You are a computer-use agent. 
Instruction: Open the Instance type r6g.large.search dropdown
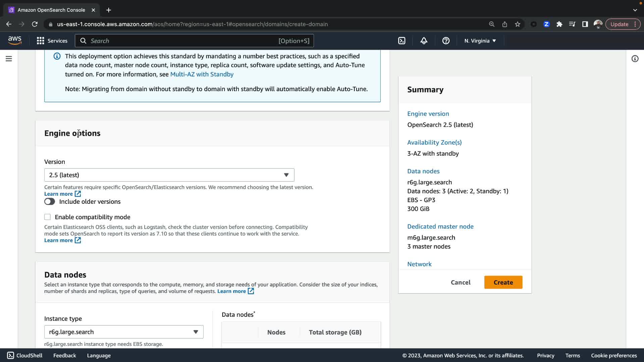(124, 332)
